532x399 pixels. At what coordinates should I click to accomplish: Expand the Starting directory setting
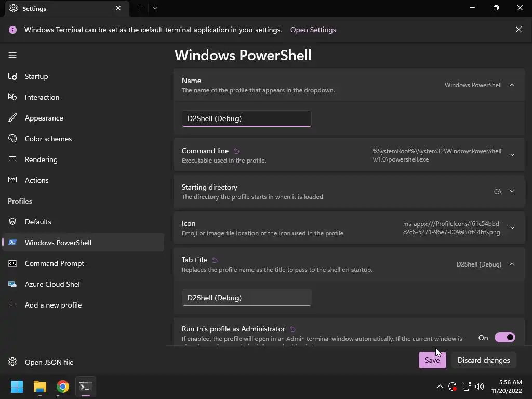coord(512,191)
